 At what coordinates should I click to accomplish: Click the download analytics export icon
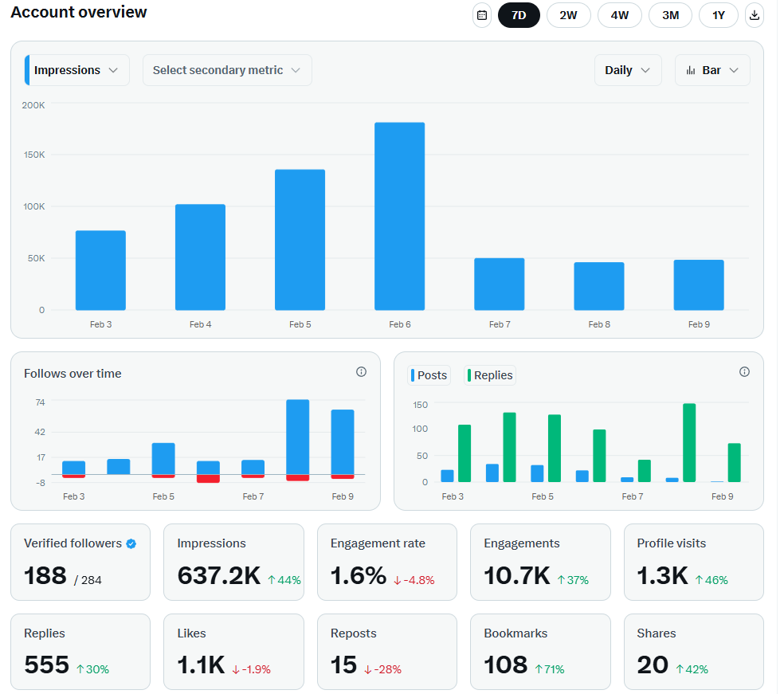click(754, 15)
